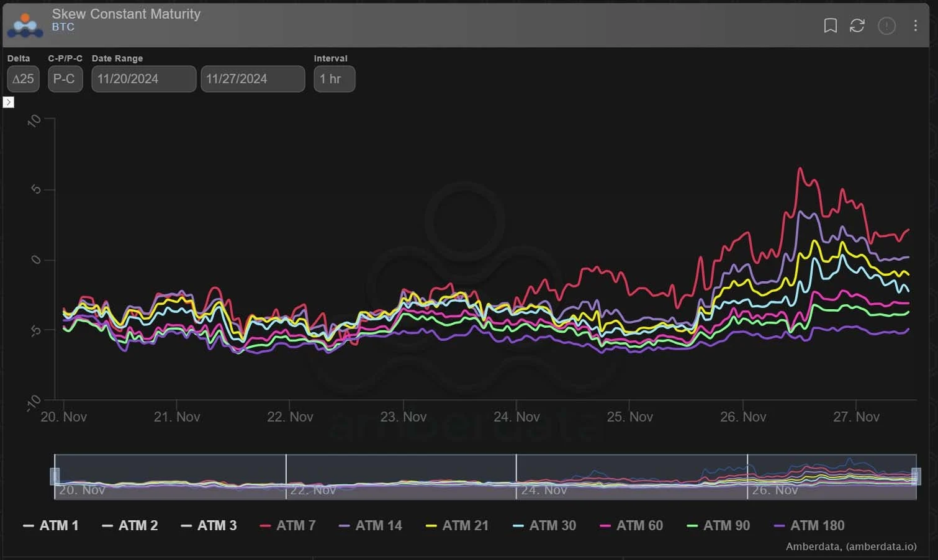Expand the side panel chevron
Viewport: 938px width, 560px height.
(x=9, y=102)
